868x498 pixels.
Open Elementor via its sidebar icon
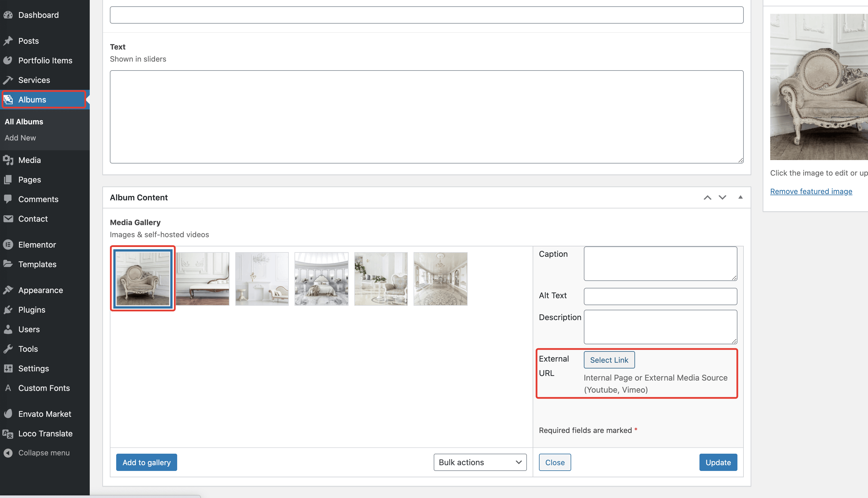(8, 245)
